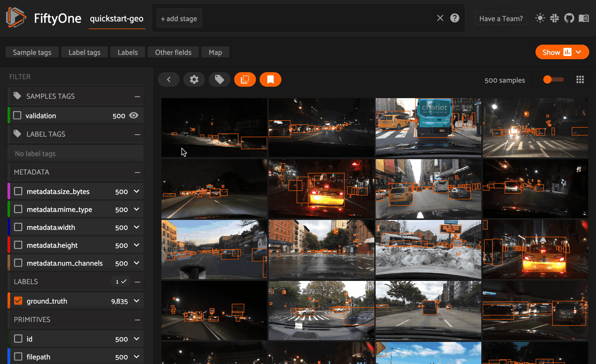596x364 pixels.
Task: Expand the metadata.width filter chevron
Action: click(x=137, y=227)
